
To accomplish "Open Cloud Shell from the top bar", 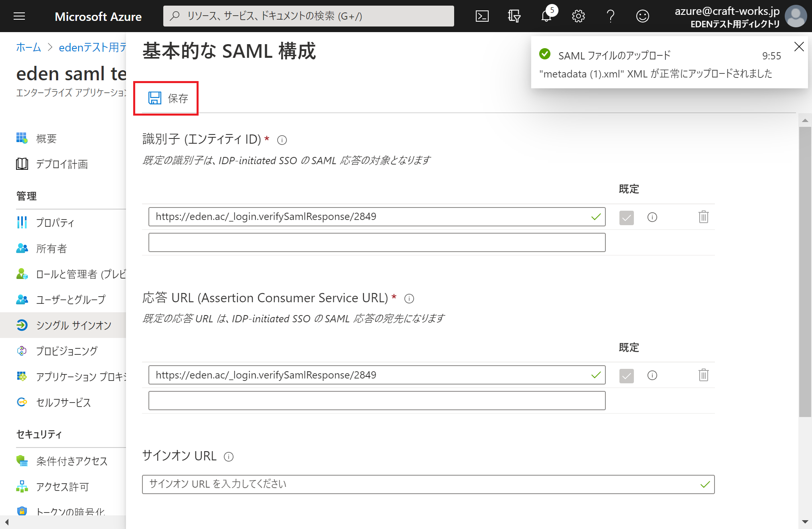I will pyautogui.click(x=482, y=16).
